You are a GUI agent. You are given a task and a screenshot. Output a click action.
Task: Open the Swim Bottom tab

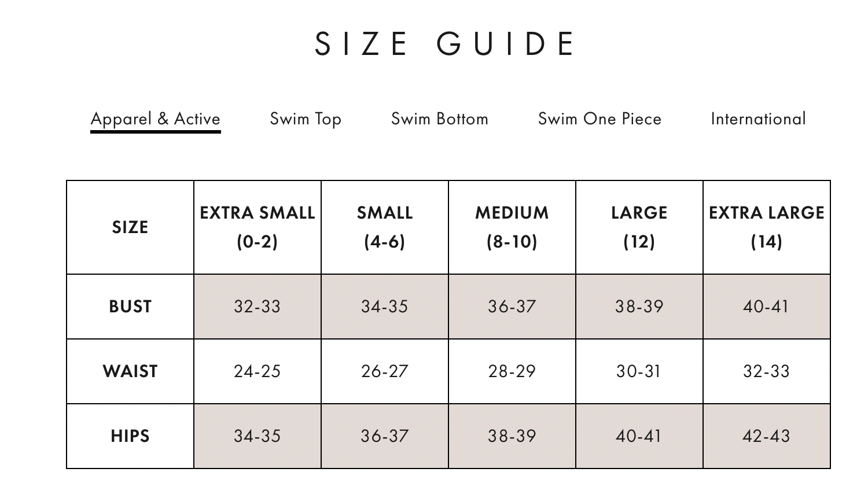(x=440, y=119)
